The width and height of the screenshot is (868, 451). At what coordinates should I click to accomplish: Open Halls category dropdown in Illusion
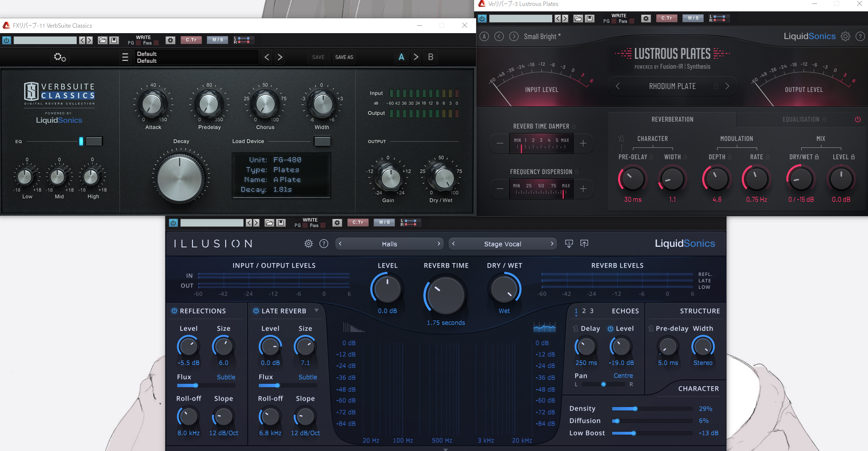(x=389, y=244)
